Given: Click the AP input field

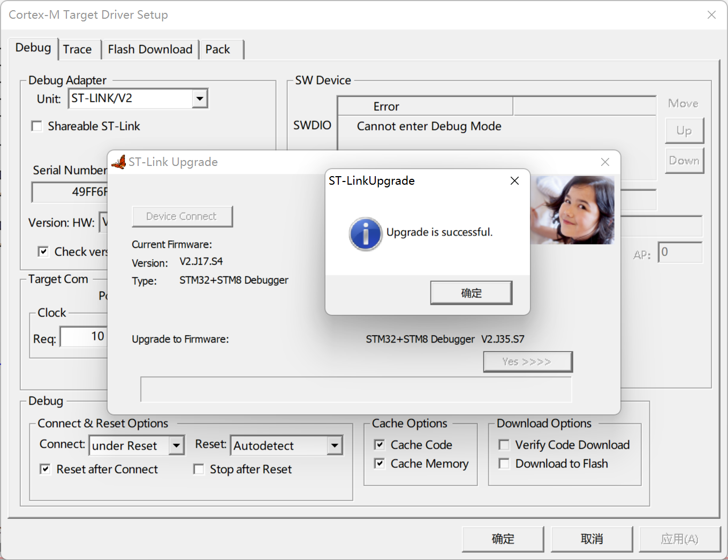Looking at the screenshot, I should click(680, 252).
